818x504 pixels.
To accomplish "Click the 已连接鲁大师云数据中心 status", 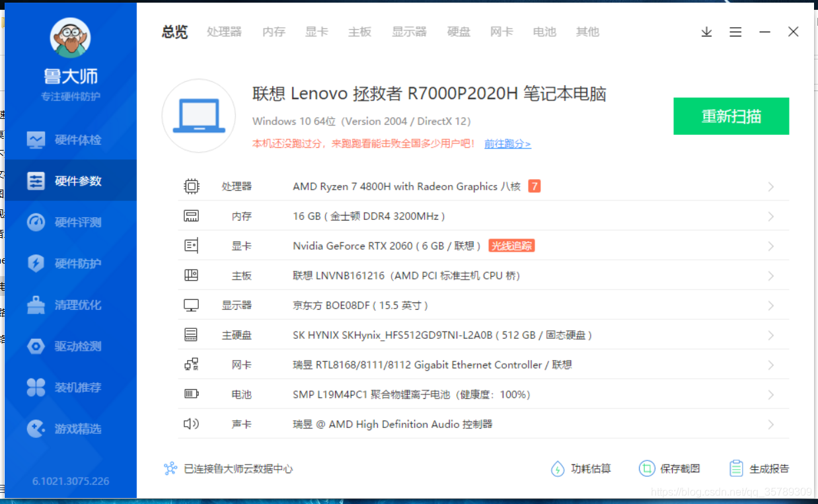I will [238, 469].
